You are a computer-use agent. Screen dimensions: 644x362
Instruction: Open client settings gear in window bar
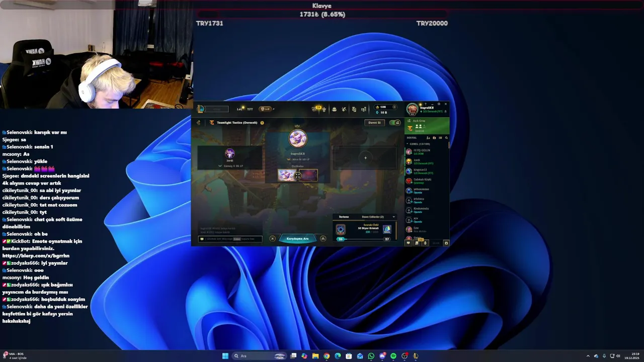(439, 104)
